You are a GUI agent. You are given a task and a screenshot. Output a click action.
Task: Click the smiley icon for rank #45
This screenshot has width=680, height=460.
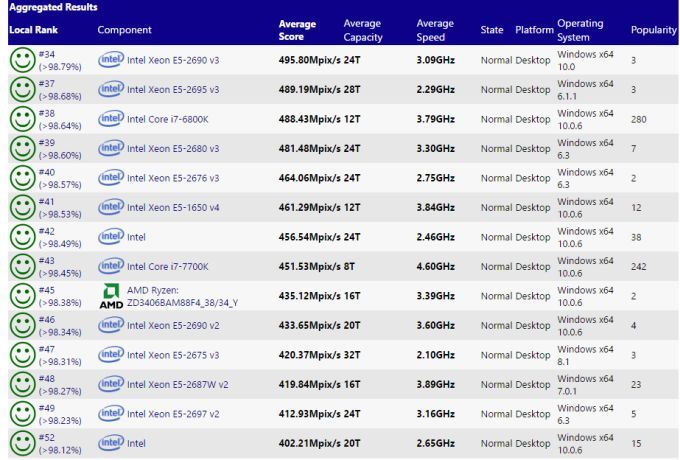pyautogui.click(x=23, y=296)
